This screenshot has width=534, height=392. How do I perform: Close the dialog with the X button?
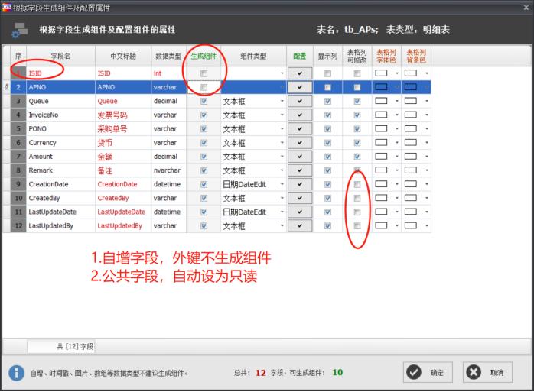(526, 8)
